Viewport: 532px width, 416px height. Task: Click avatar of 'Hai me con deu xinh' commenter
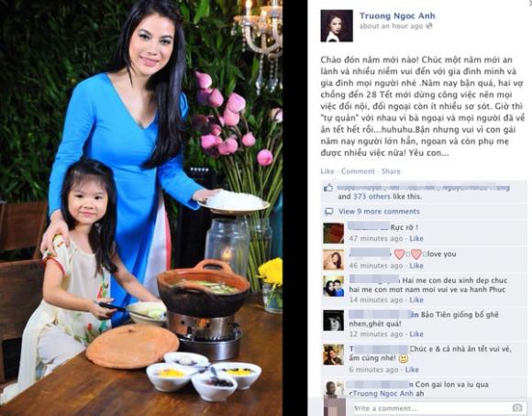point(333,286)
